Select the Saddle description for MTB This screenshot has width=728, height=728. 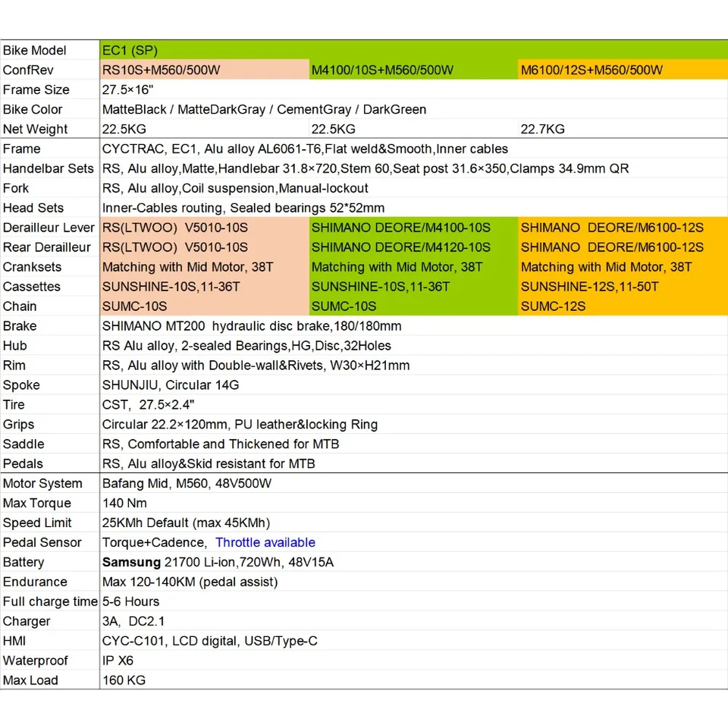click(x=221, y=444)
